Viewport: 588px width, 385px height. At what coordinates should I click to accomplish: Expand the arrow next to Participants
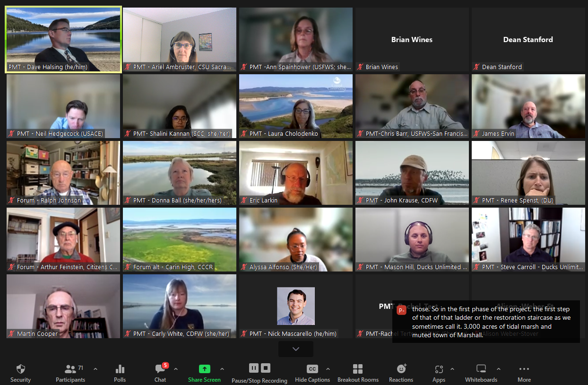pos(95,369)
